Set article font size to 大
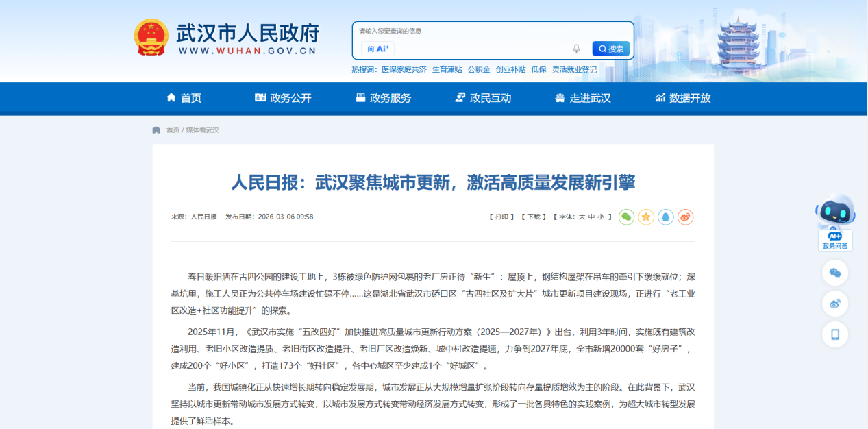This screenshot has width=868, height=429. point(582,217)
